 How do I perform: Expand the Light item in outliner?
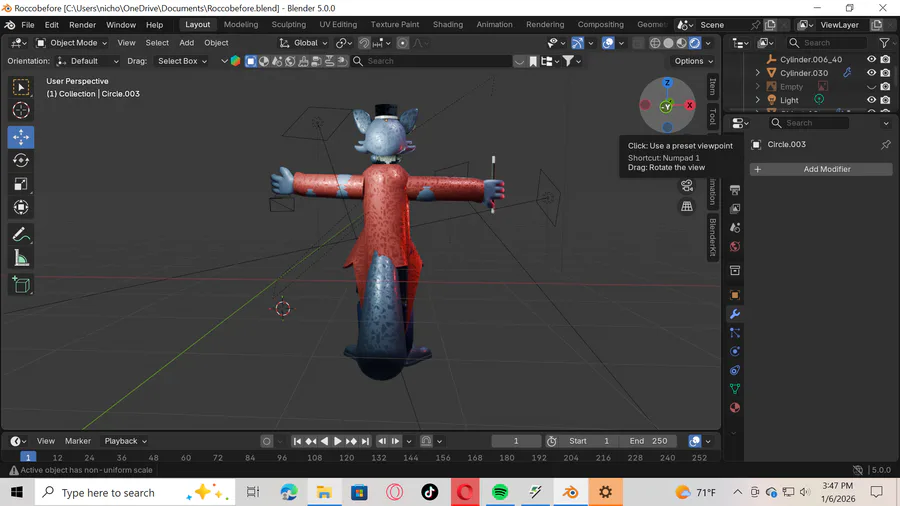(758, 100)
